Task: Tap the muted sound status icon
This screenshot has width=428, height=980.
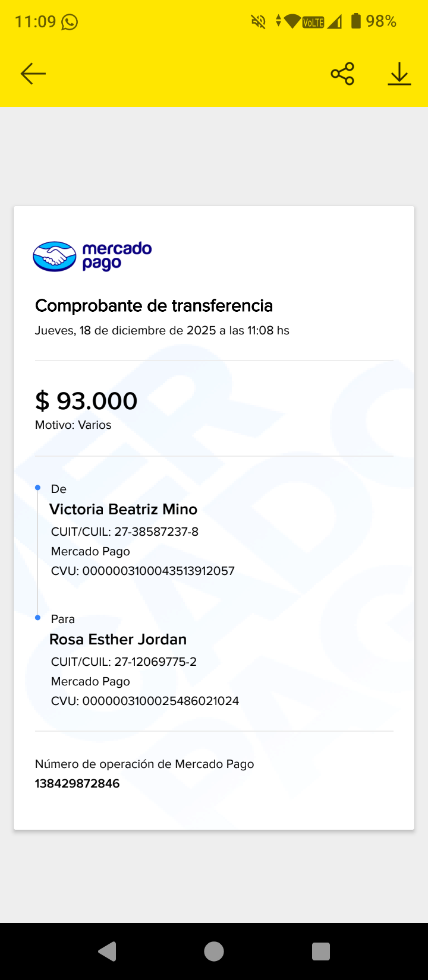Action: point(258,22)
